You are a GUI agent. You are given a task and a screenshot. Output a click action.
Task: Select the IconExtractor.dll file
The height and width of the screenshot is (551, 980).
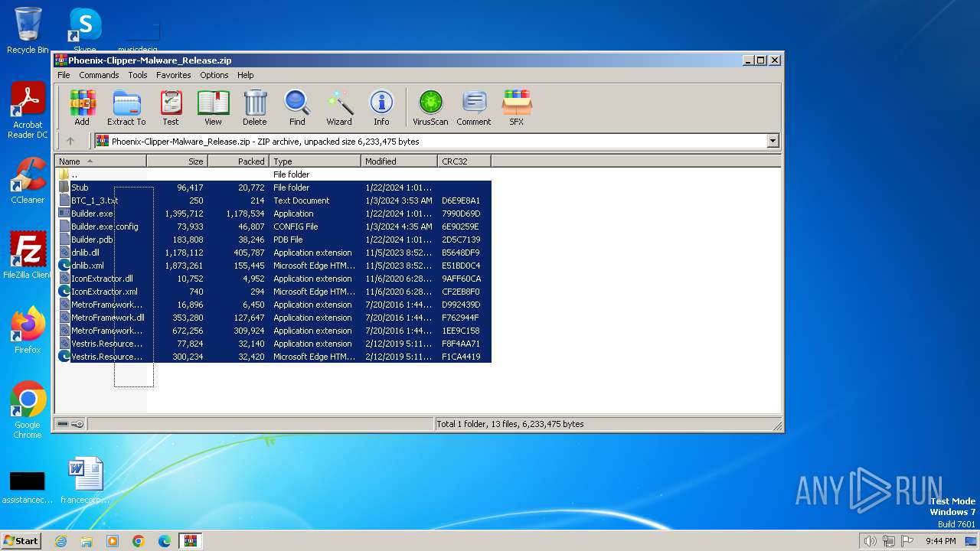coord(274,279)
